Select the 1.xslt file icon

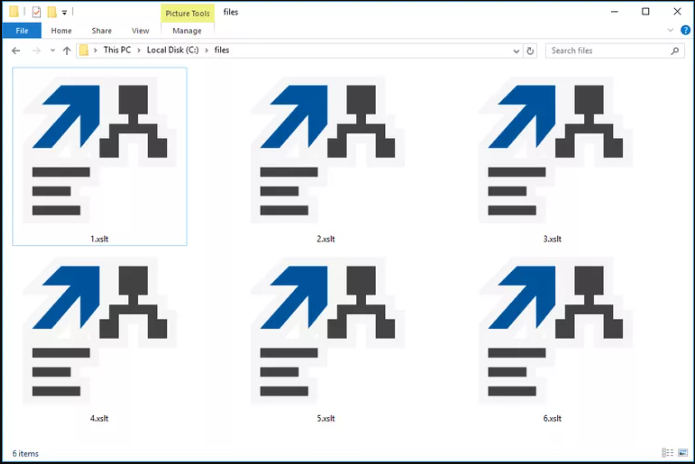coord(100,150)
